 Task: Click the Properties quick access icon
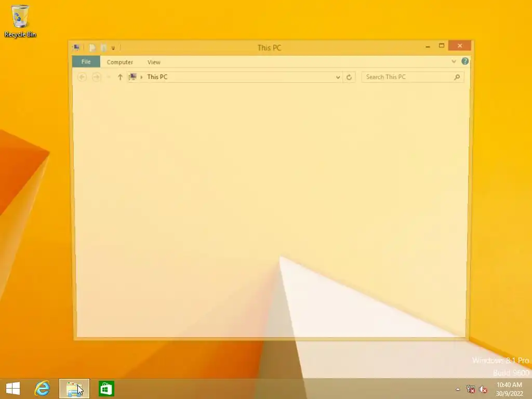coord(92,48)
